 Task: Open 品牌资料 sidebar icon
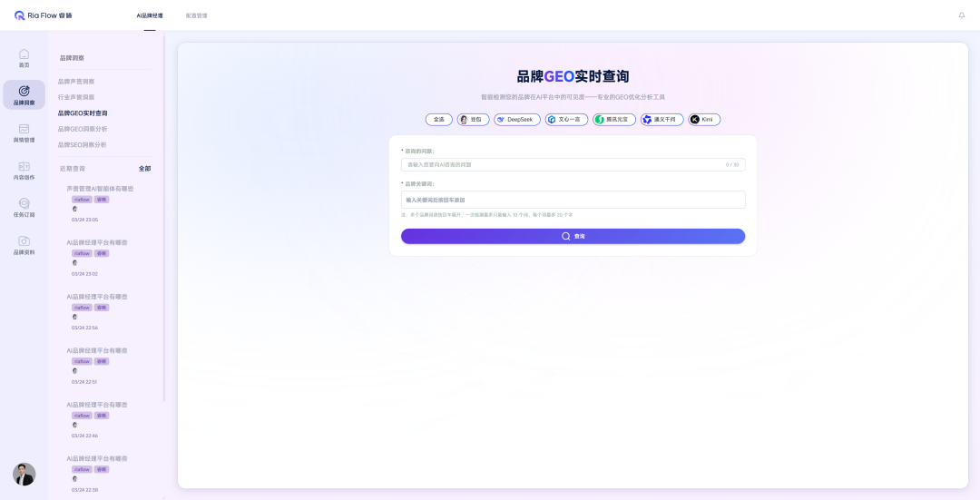pos(24,245)
